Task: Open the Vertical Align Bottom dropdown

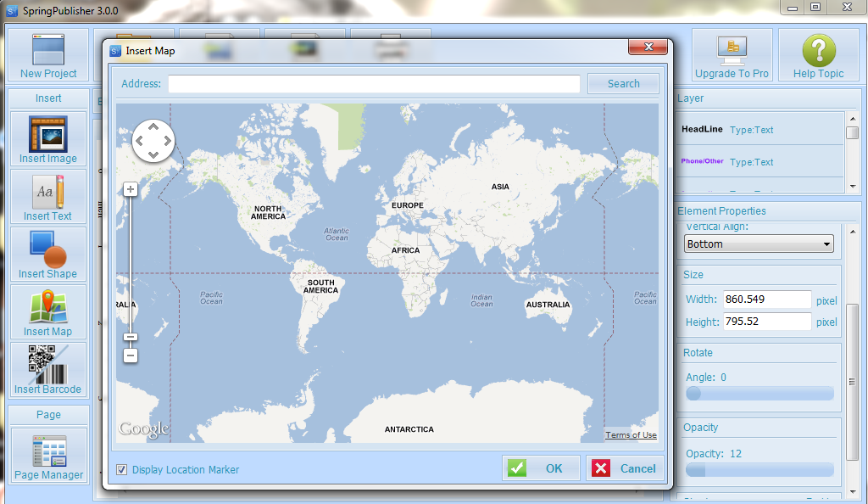Action: pos(759,244)
